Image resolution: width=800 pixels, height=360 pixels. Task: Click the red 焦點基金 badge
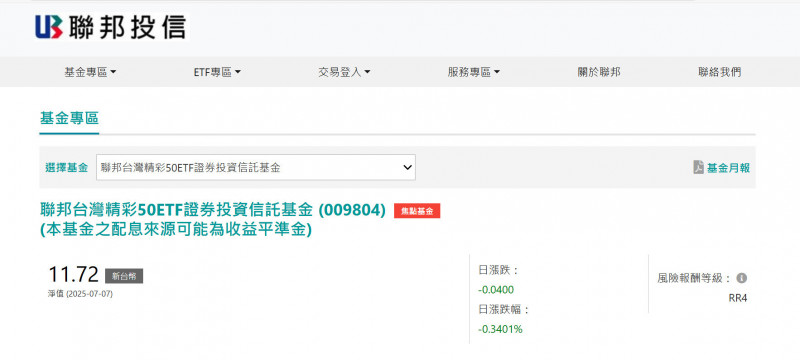417,211
